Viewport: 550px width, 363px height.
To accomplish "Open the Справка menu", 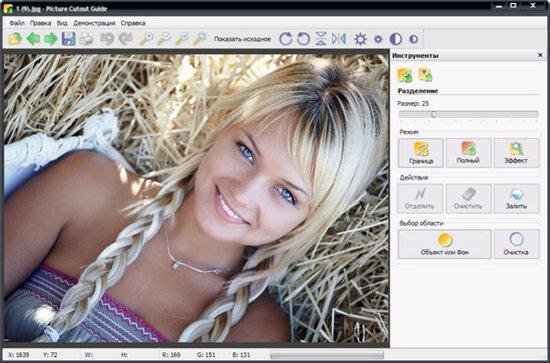I will tap(133, 23).
